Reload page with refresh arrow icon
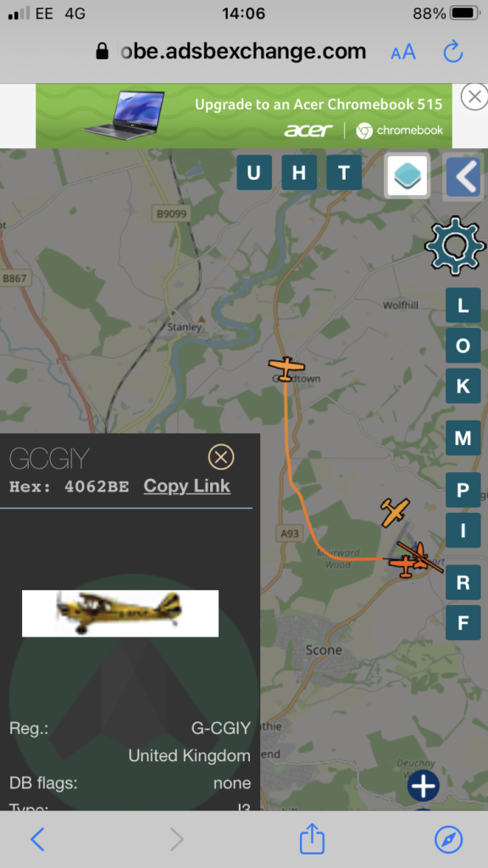 (453, 52)
